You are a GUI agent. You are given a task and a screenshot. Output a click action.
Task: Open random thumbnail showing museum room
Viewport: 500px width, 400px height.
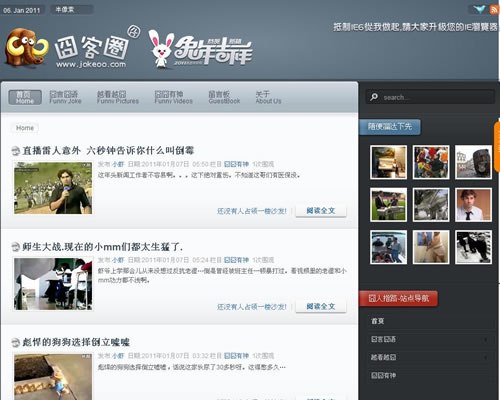point(388,162)
